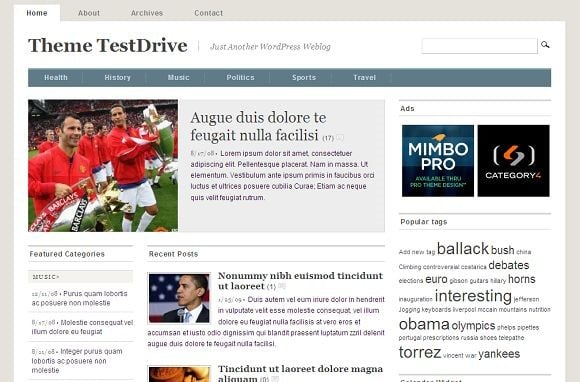
Task: Click the Mimbo Pro ad banner
Action: pos(438,161)
